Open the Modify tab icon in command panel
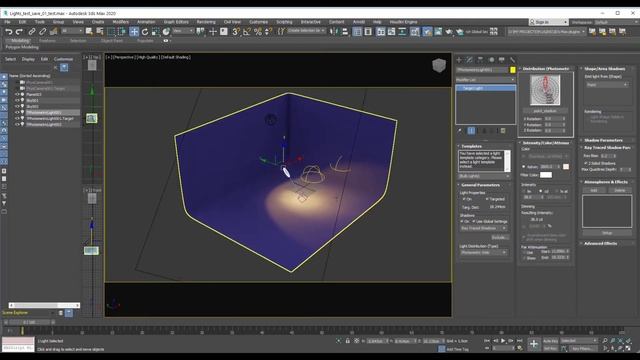Screen dimensions: 640x360 [x=470, y=60]
